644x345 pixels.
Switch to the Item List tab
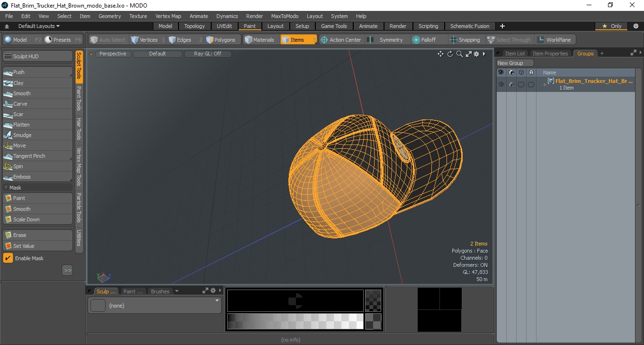(514, 54)
